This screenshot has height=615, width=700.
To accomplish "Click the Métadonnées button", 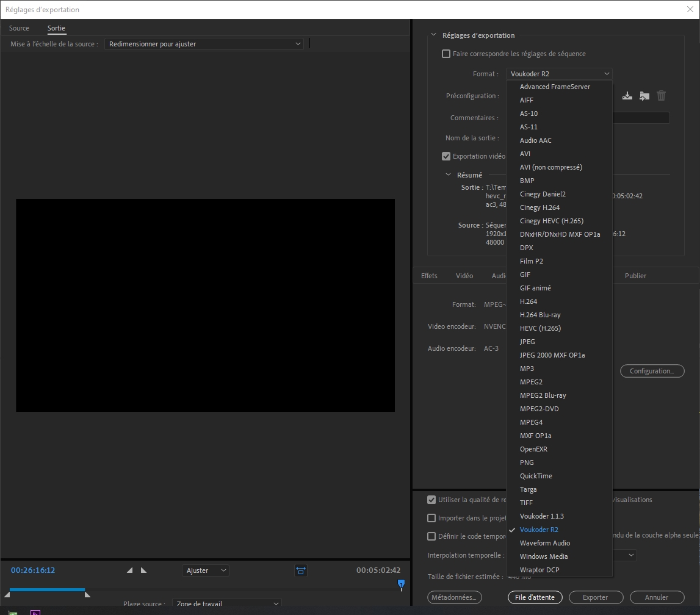I will (x=455, y=597).
